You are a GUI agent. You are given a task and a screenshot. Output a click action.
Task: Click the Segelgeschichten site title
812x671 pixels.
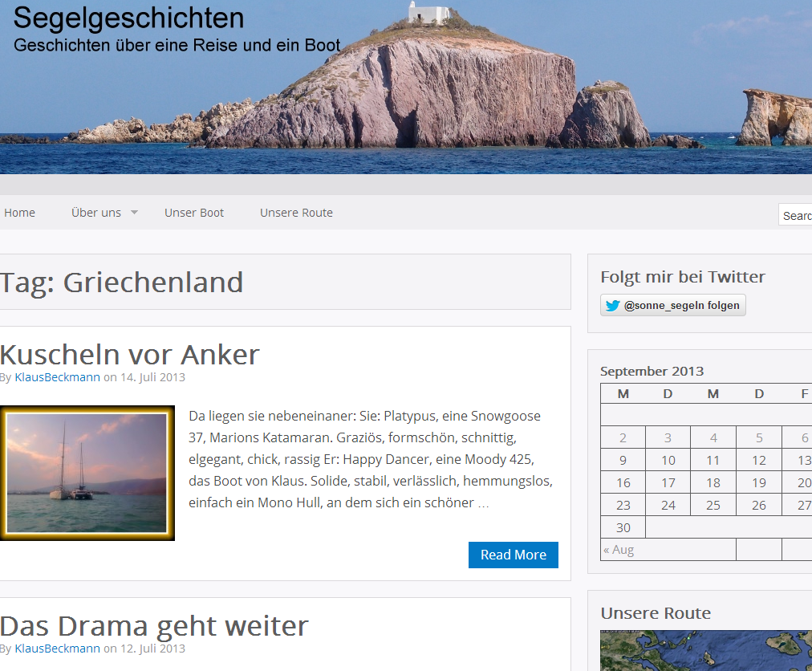(x=128, y=18)
